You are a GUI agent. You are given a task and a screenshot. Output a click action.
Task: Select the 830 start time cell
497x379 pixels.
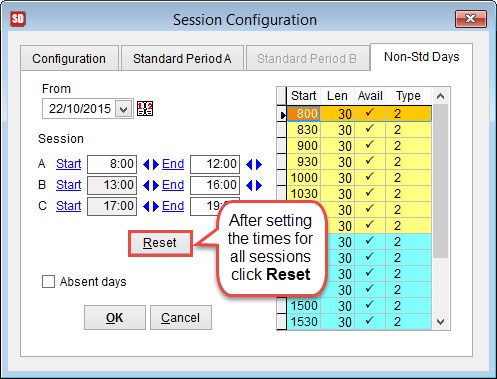coord(304,130)
